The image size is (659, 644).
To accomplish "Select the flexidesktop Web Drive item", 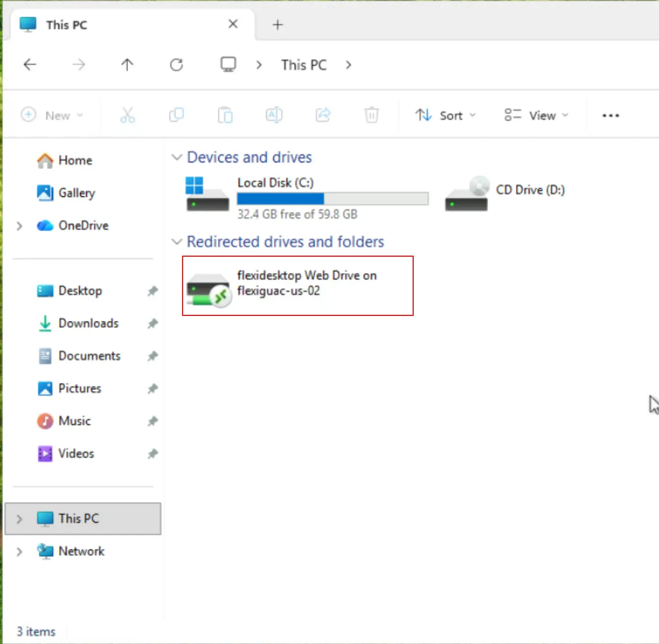I will [x=298, y=286].
